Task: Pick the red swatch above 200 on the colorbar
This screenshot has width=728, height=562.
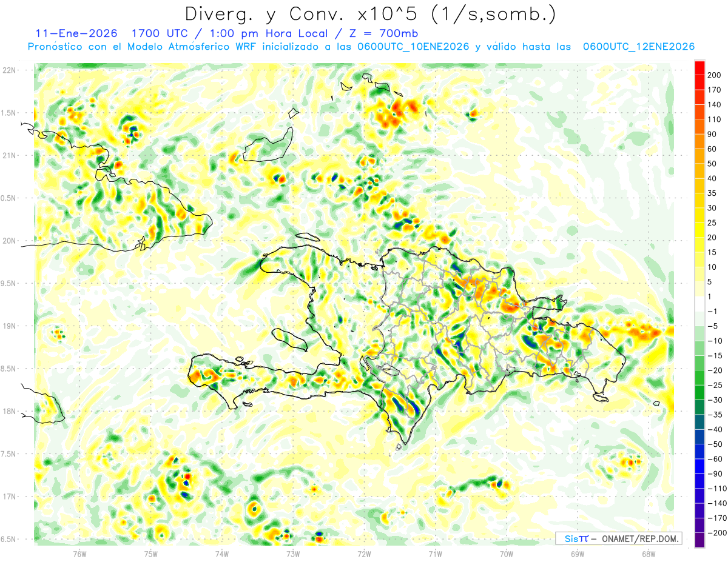Action: 699,68
